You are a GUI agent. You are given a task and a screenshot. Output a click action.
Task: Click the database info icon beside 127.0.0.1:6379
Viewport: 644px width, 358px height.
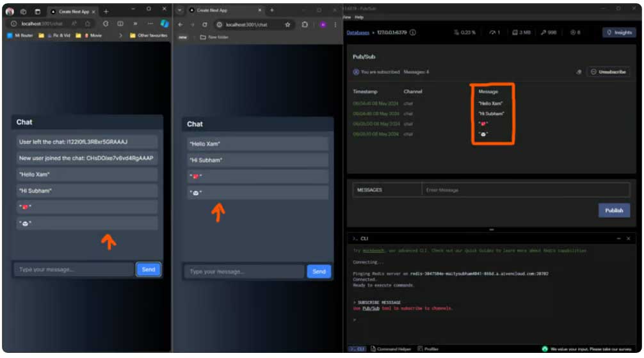413,33
